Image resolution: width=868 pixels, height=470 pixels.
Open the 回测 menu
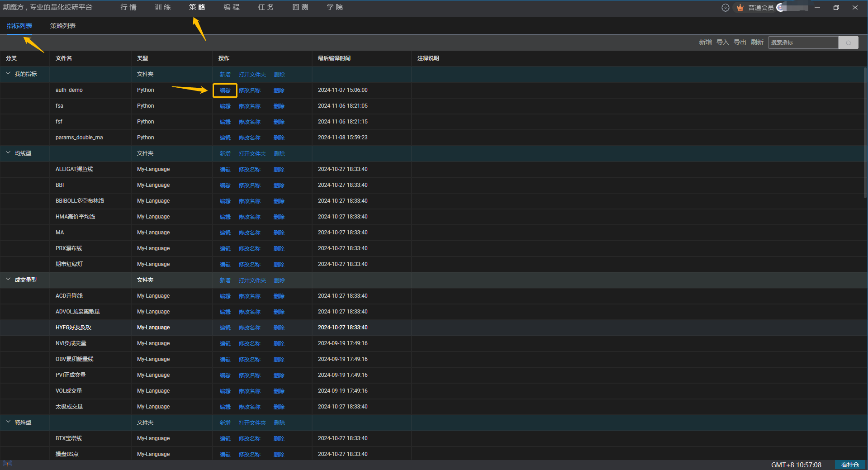coord(300,7)
